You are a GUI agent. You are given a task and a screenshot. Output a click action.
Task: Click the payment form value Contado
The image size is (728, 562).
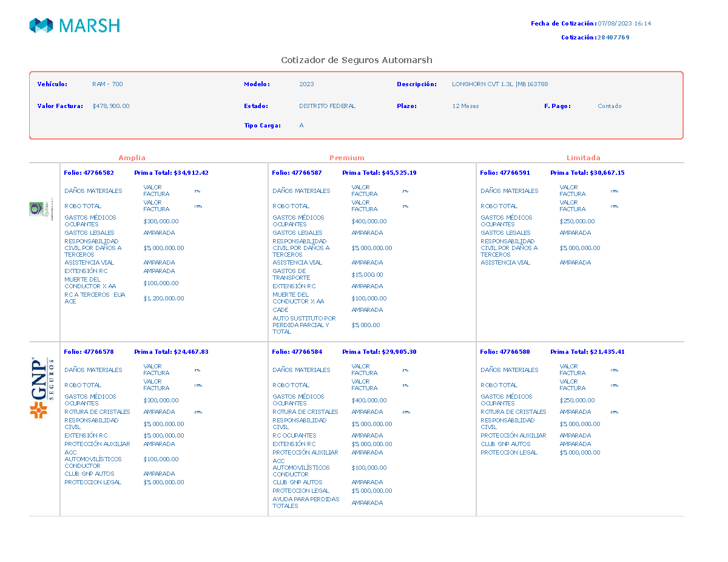pos(610,106)
